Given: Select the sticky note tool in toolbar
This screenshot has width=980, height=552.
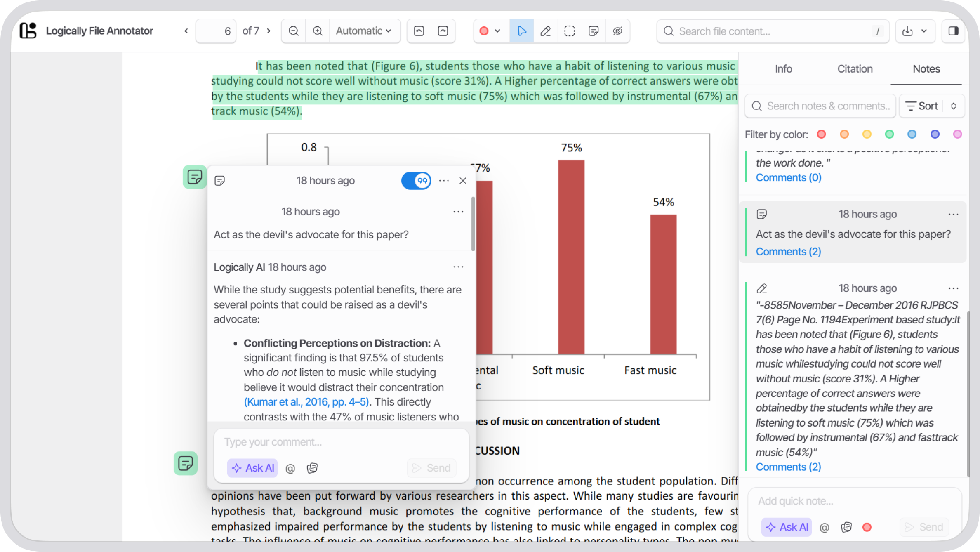Looking at the screenshot, I should coord(594,31).
